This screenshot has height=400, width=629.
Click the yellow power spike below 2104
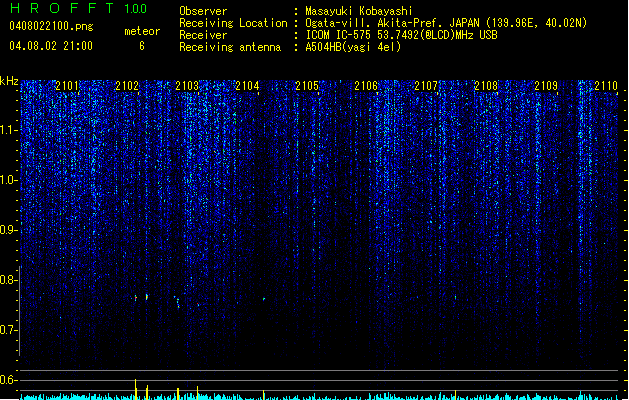coord(264,395)
